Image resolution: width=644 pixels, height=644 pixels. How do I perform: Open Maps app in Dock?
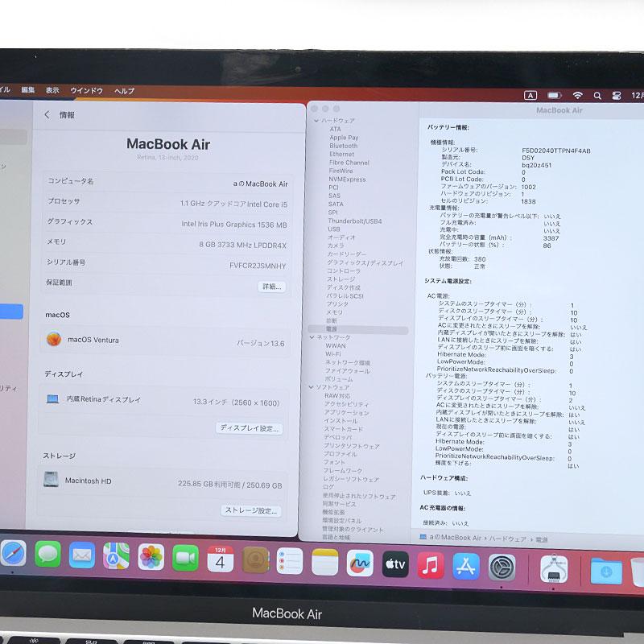[116, 556]
